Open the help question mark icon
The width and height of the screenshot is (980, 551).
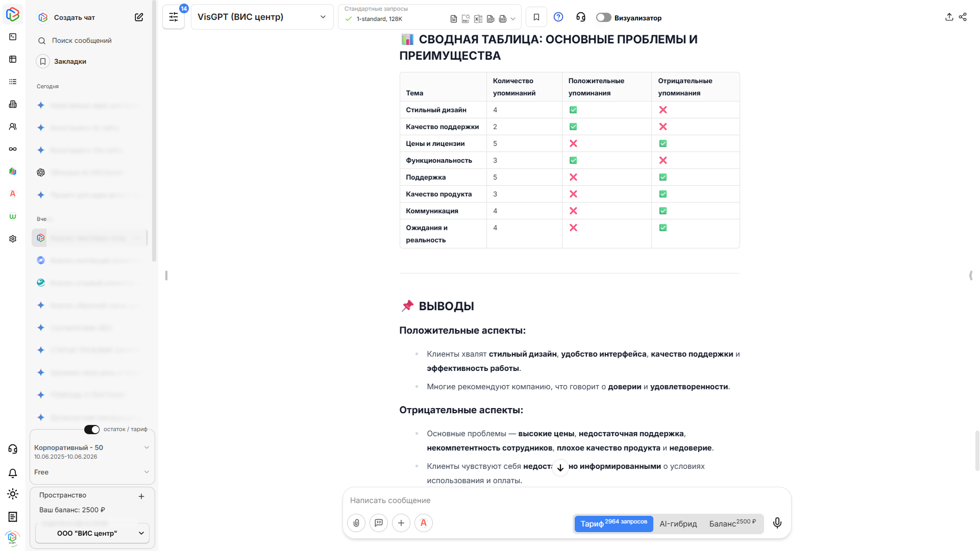(558, 17)
